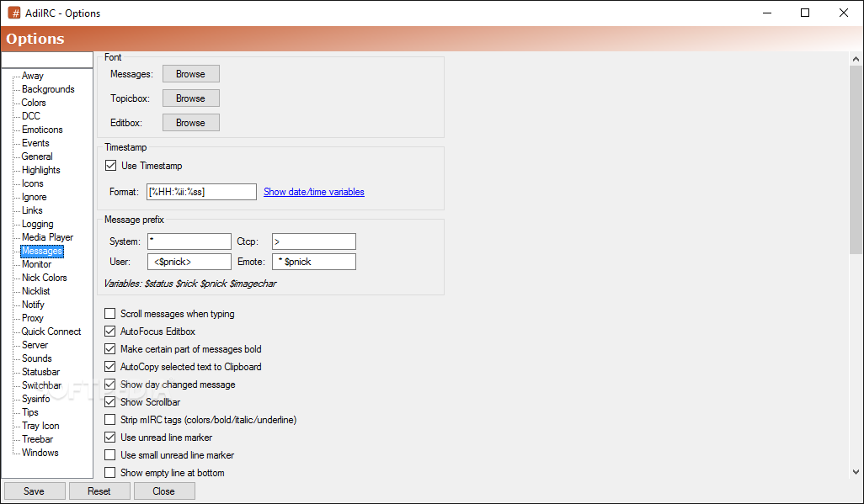The image size is (864, 504).
Task: Click the scrollbar up arrow
Action: 856,58
